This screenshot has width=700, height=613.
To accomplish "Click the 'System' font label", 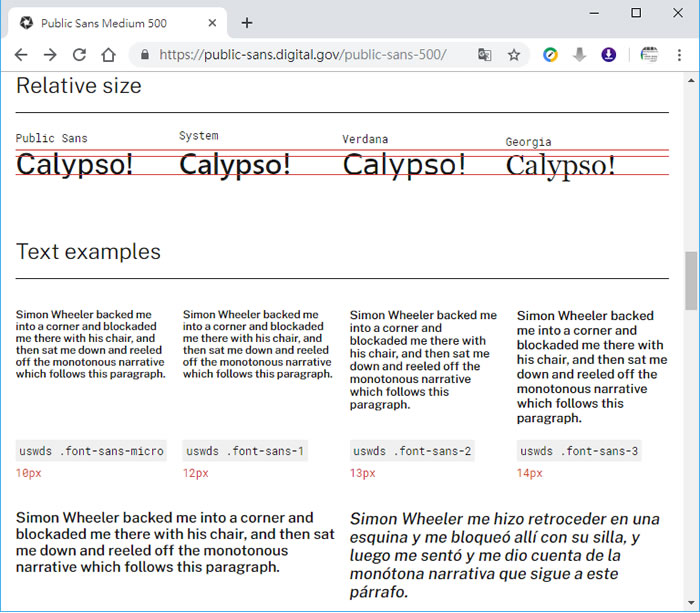I will pos(199,136).
